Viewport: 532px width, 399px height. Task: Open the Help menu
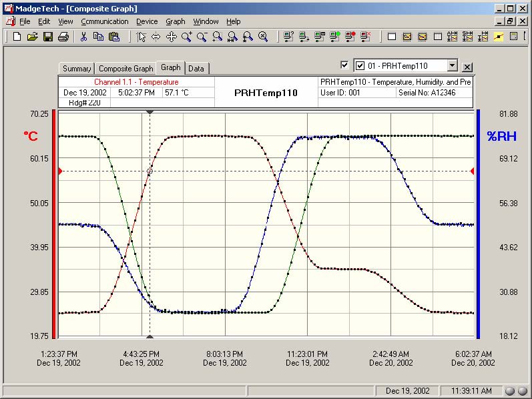tap(234, 21)
